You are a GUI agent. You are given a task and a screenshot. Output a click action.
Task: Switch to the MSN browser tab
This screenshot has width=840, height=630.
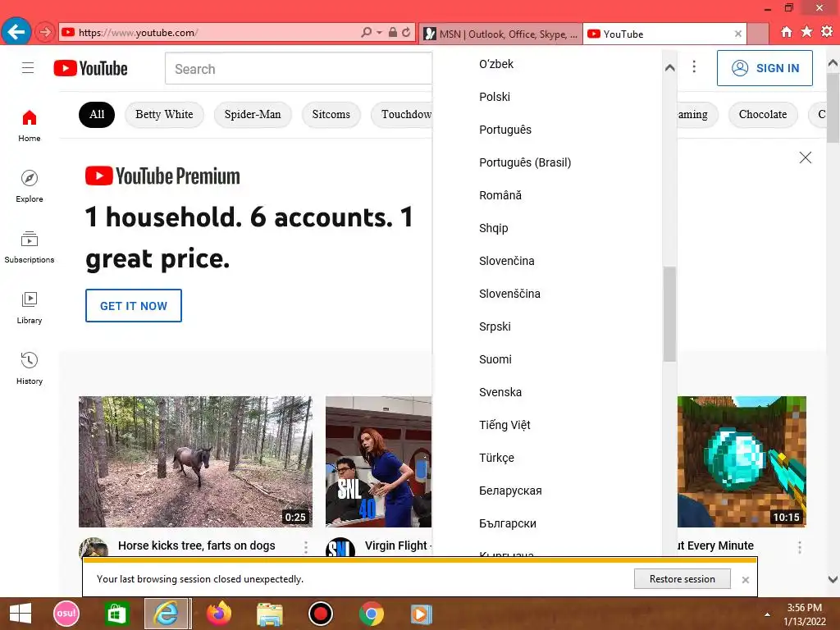500,34
